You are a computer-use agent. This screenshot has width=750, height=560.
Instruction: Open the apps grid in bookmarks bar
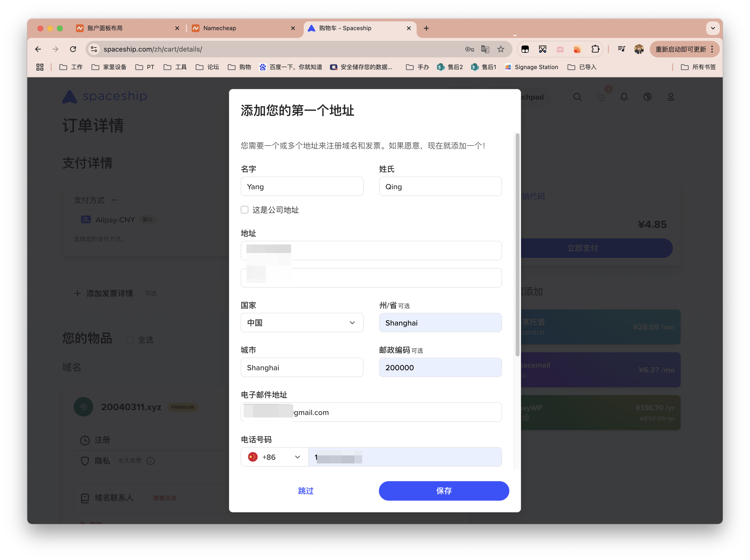point(40,67)
